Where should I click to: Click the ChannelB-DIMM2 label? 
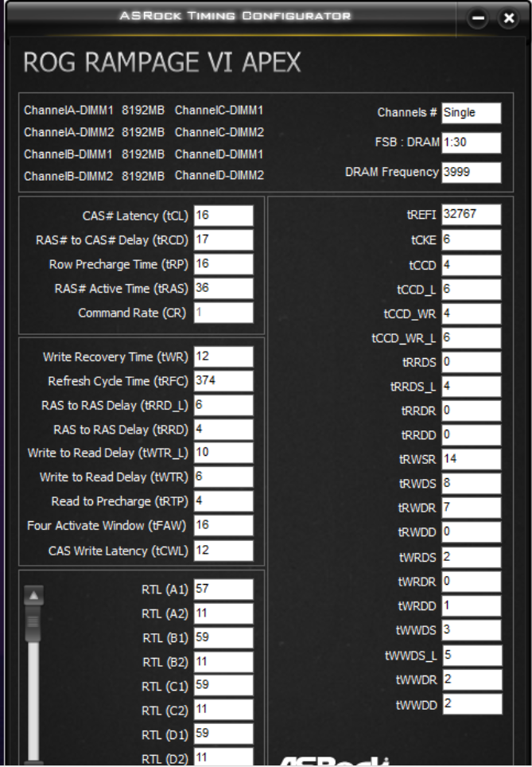point(68,176)
